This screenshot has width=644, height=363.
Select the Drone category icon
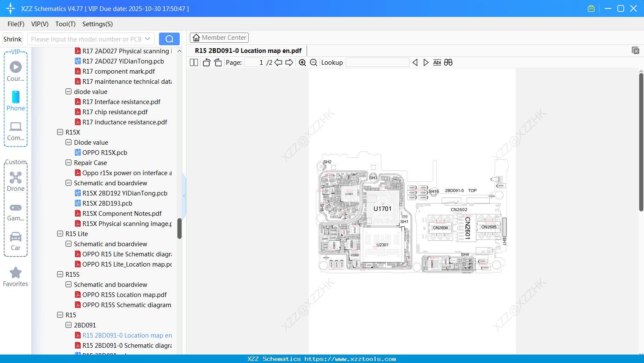point(16,181)
